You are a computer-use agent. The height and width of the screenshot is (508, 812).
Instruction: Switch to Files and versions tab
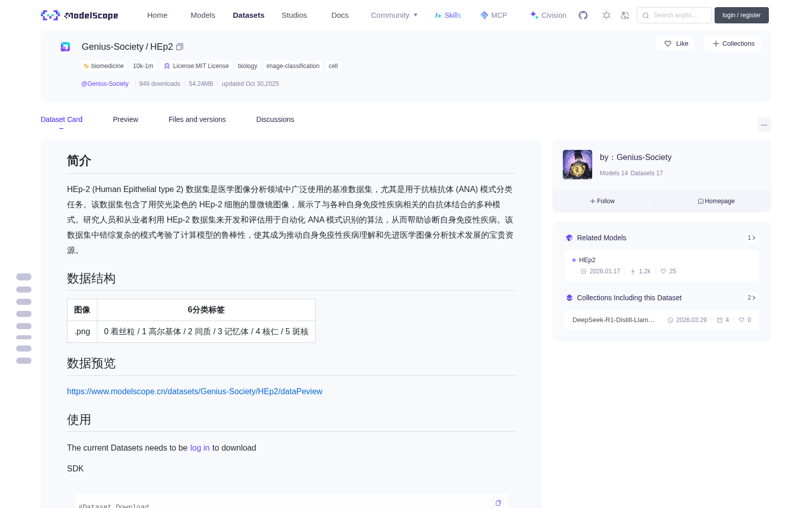(197, 119)
